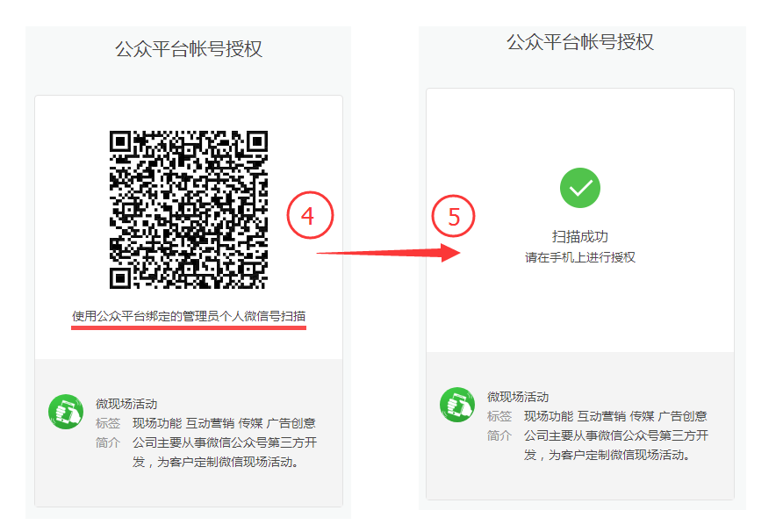Click the right panel's 微现场活动 app icon
The width and height of the screenshot is (783, 532).
[x=457, y=405]
